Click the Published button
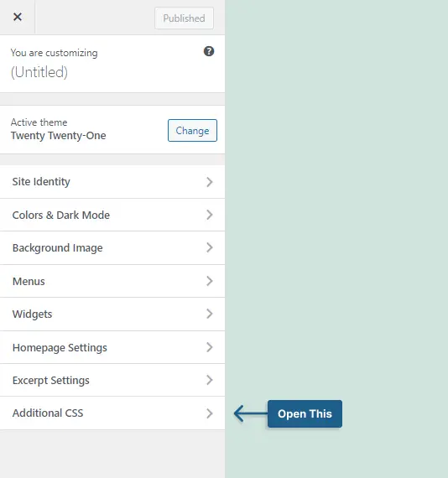 pos(185,18)
